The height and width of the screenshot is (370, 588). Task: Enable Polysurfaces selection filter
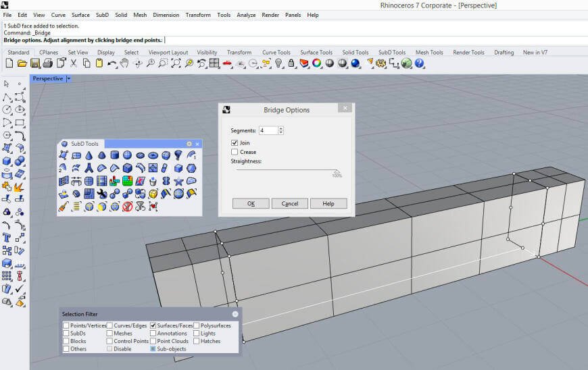tap(196, 325)
